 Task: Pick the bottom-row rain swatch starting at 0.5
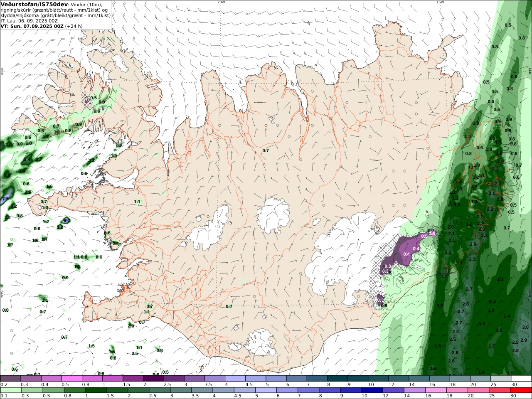[x=53, y=390]
